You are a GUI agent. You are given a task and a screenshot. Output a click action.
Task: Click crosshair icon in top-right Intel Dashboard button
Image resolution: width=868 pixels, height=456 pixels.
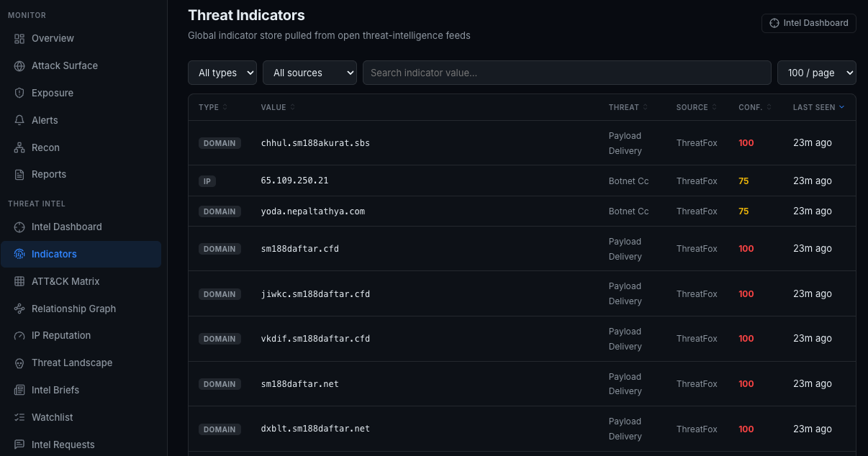pos(774,23)
